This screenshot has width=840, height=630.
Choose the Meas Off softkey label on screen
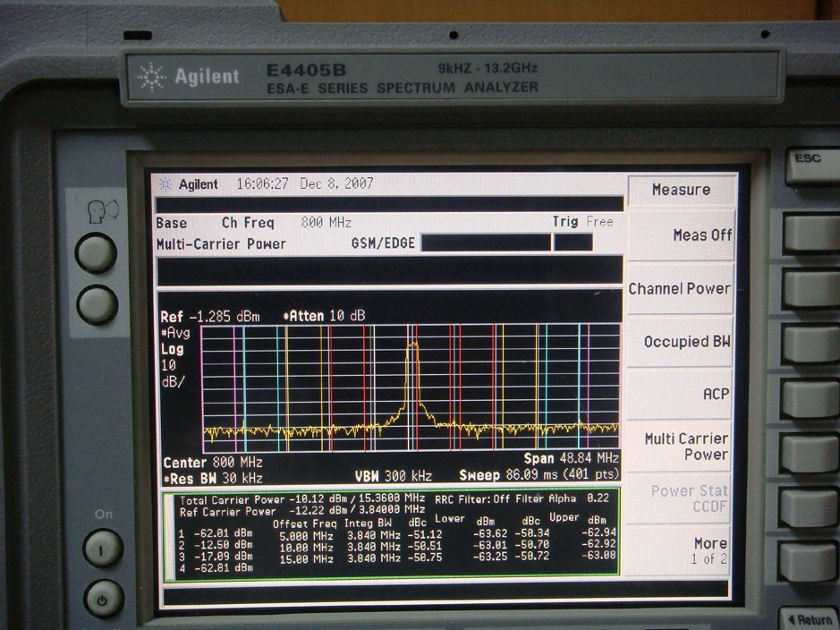pos(702,235)
